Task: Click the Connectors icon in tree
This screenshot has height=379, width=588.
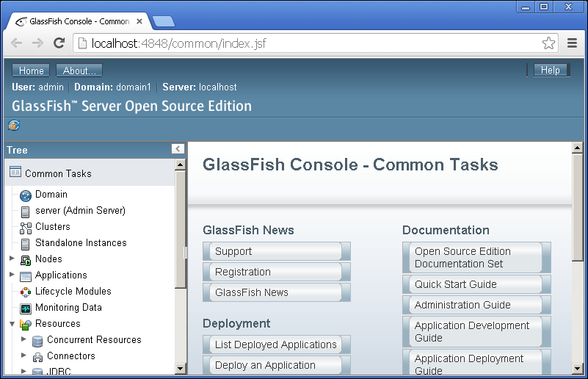Action: click(37, 357)
